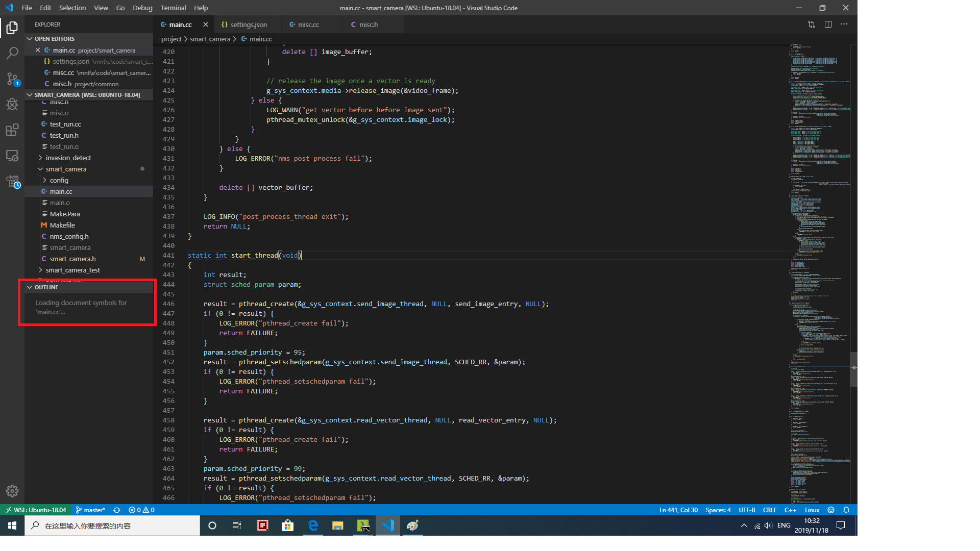Open the notifications bell in status bar
The image size is (980, 551).
click(846, 510)
